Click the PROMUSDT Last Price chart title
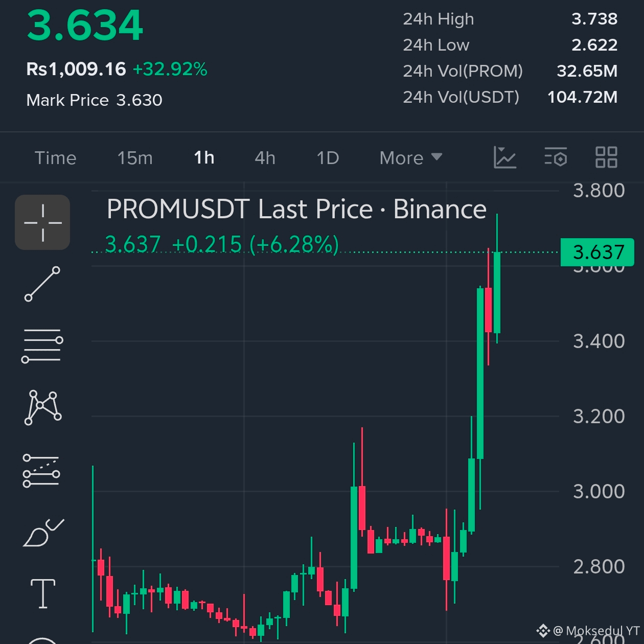 [296, 209]
